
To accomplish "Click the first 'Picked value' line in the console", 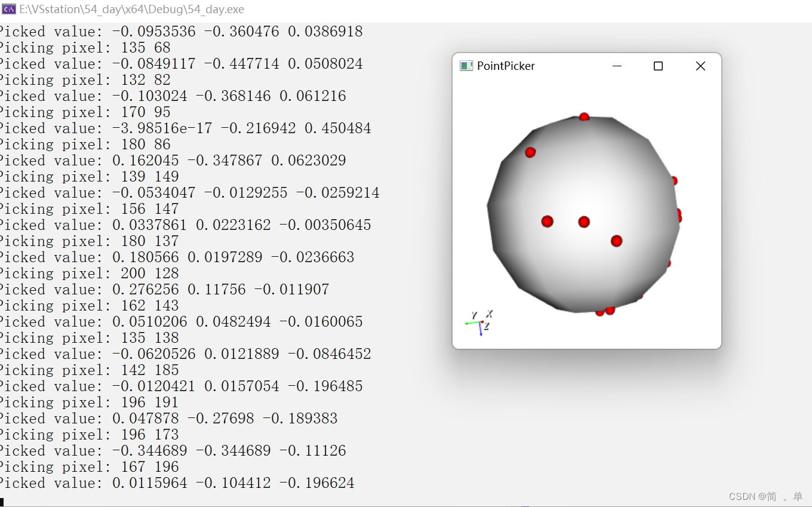I will pyautogui.click(x=179, y=31).
